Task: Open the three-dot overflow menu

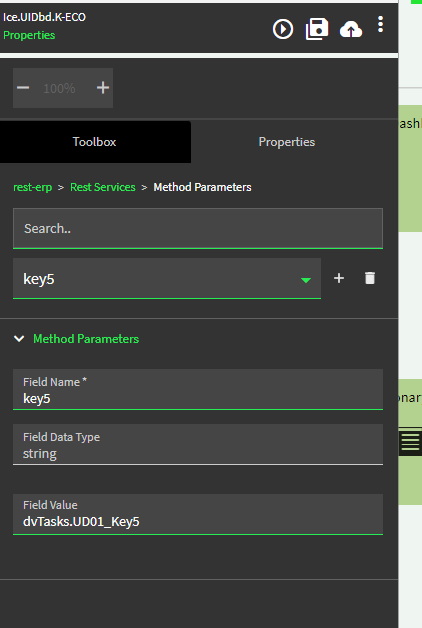Action: [x=380, y=24]
